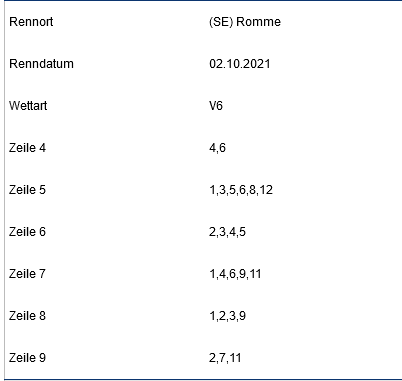Image resolution: width=402 pixels, height=381 pixels.
Task: Click the blue bottom border line
Action: [203, 379]
